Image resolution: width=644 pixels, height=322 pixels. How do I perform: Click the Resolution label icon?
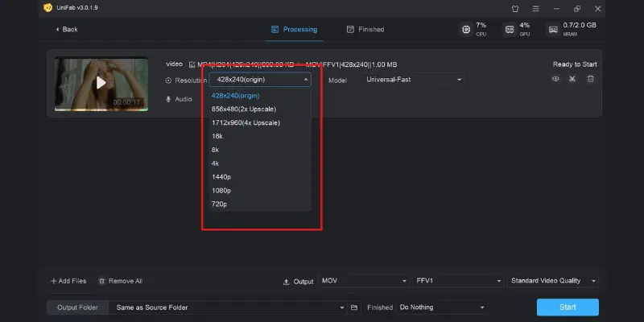pyautogui.click(x=168, y=80)
